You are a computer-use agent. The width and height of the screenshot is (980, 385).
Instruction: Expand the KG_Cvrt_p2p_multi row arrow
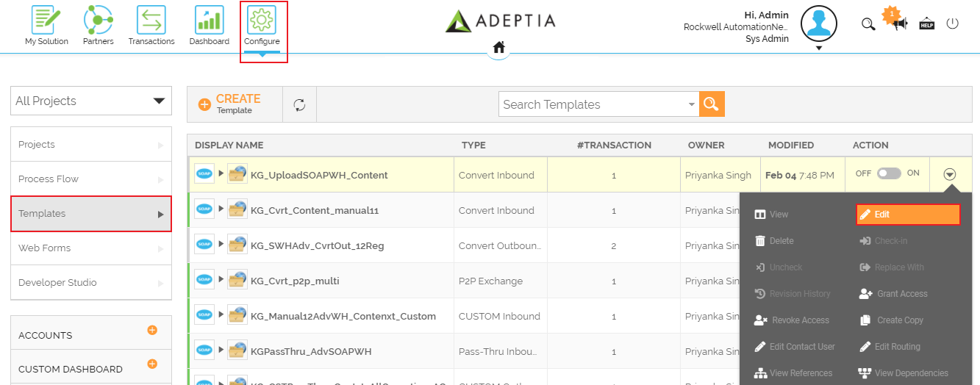tap(221, 280)
